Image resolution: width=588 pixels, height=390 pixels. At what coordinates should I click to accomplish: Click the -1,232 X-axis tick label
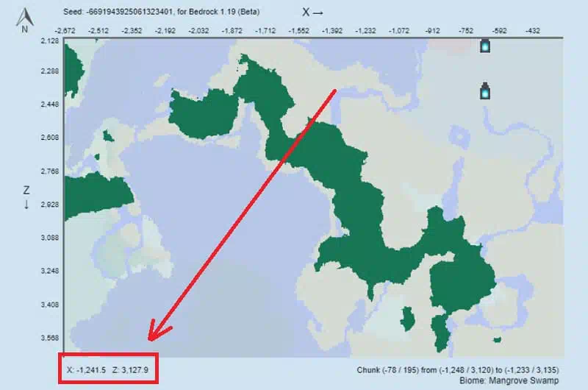pyautogui.click(x=365, y=31)
